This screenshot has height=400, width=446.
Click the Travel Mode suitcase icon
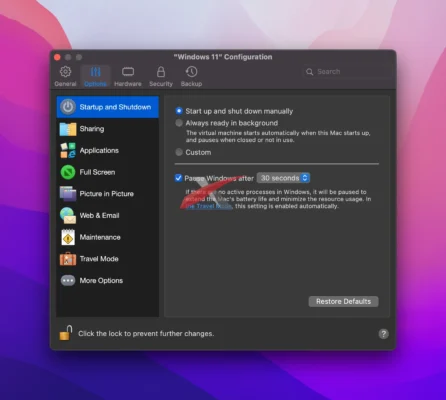point(68,259)
